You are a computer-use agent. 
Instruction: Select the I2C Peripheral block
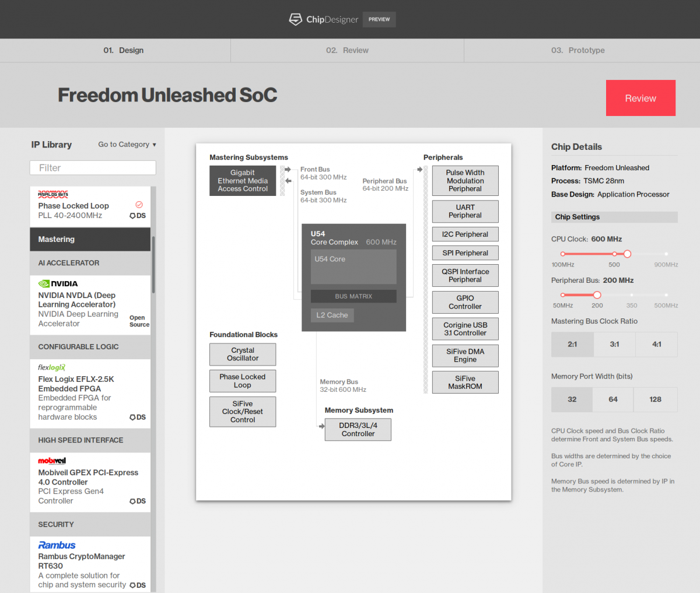[466, 234]
